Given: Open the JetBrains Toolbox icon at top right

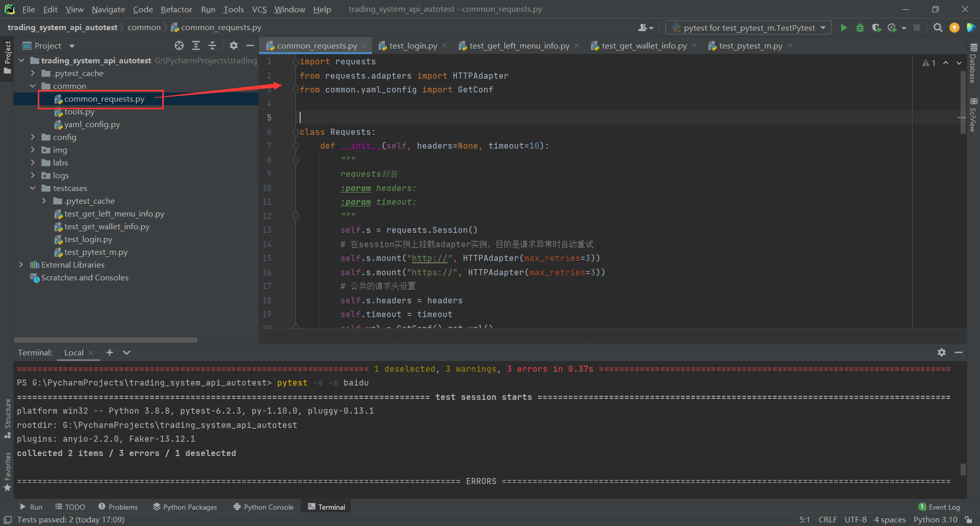Looking at the screenshot, I should pyautogui.click(x=971, y=28).
